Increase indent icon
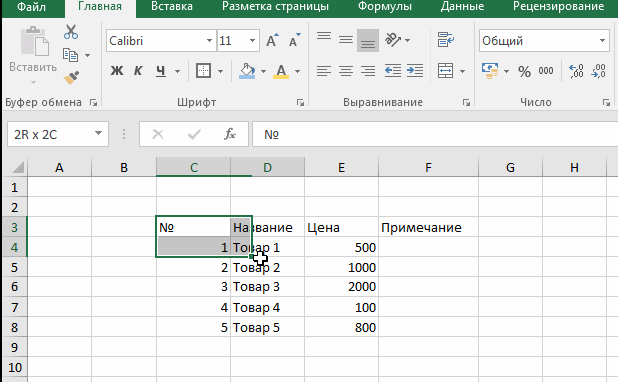This screenshot has width=618, height=382. (x=415, y=71)
